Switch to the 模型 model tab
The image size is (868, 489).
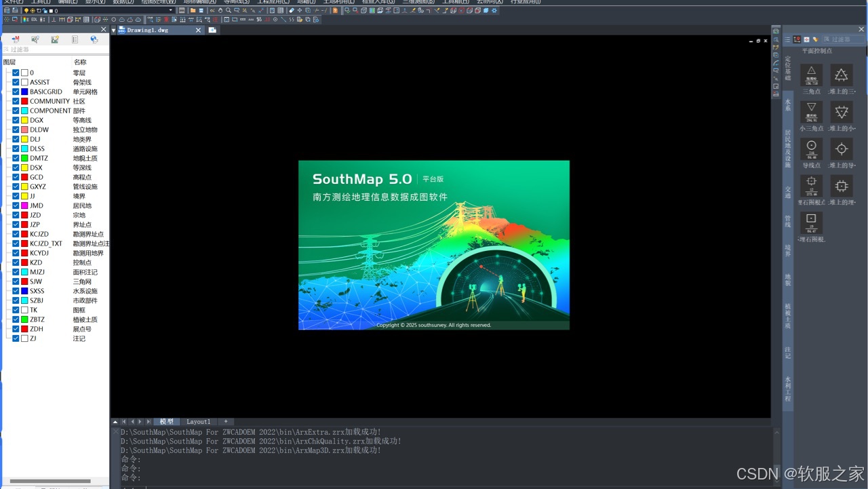pos(167,422)
